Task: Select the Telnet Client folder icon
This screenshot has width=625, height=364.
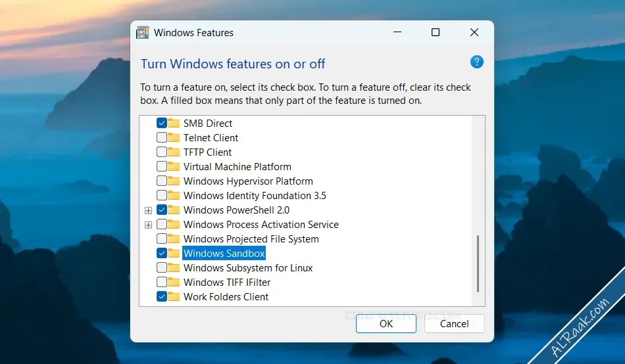Action: pyautogui.click(x=174, y=137)
